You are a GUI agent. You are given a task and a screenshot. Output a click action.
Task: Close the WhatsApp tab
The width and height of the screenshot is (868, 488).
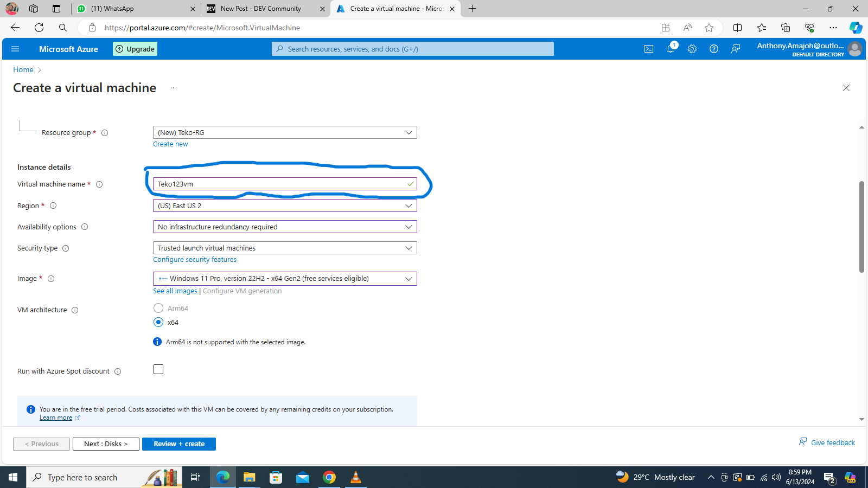193,9
